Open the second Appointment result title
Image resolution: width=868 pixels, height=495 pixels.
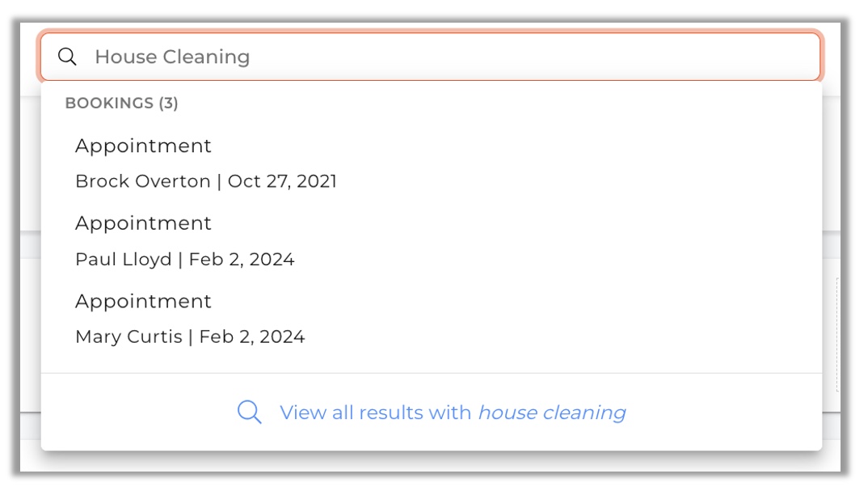click(x=143, y=224)
